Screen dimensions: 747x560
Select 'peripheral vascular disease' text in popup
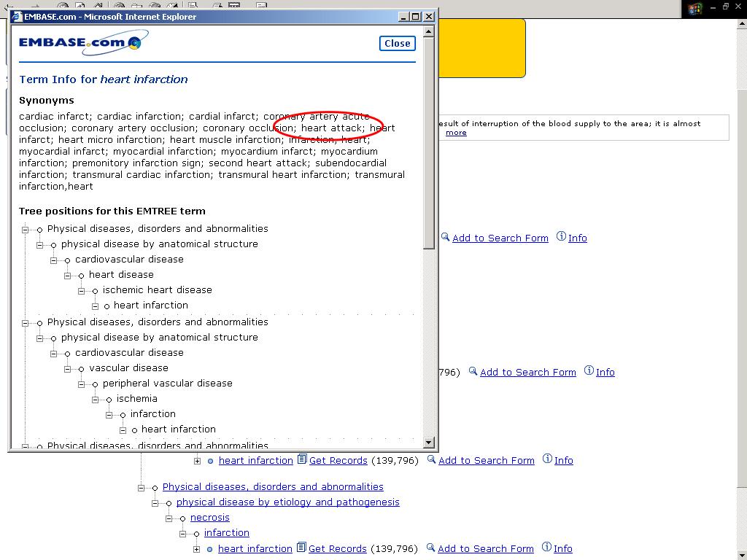[168, 384]
